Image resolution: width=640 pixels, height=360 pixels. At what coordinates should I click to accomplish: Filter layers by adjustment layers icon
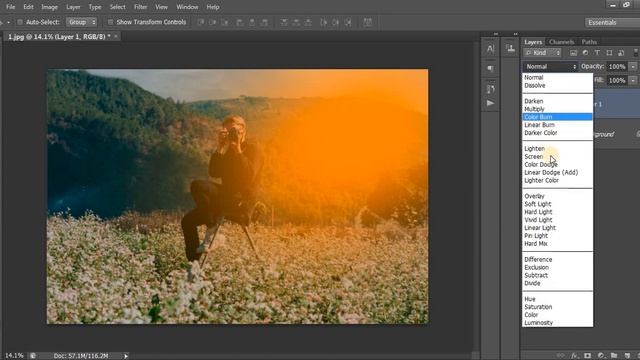(585, 53)
